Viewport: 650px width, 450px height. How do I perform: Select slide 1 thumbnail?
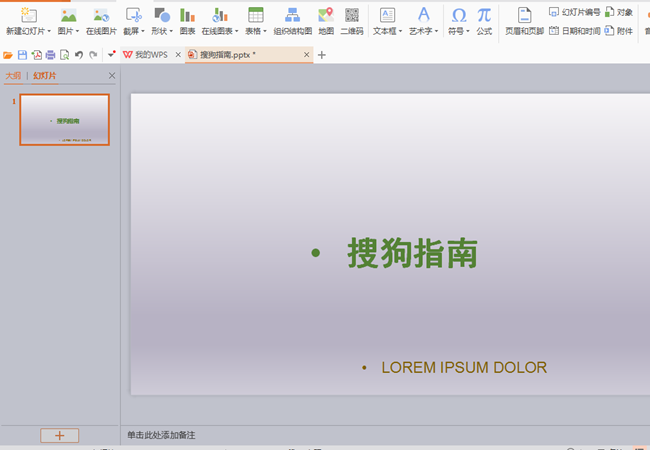(x=65, y=120)
